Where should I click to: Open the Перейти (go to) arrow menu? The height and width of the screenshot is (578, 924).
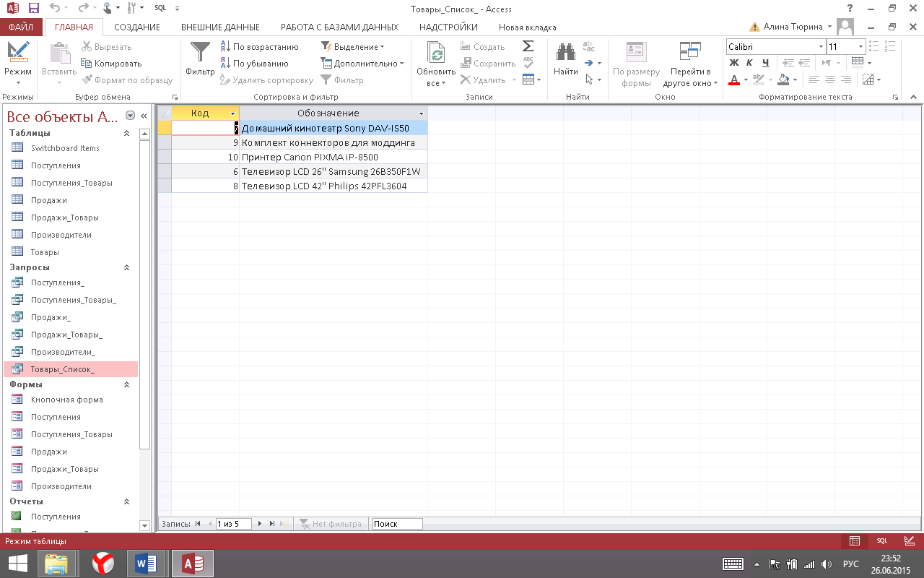tap(593, 64)
